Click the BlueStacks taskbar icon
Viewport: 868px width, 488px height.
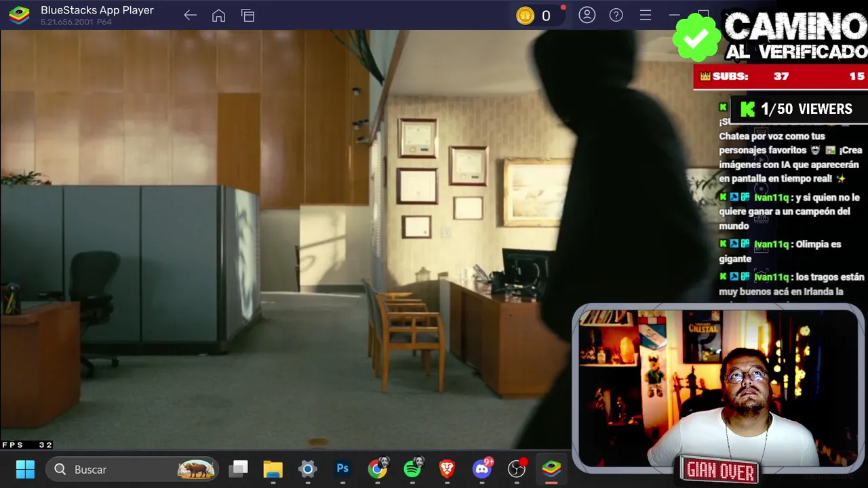[x=551, y=469]
